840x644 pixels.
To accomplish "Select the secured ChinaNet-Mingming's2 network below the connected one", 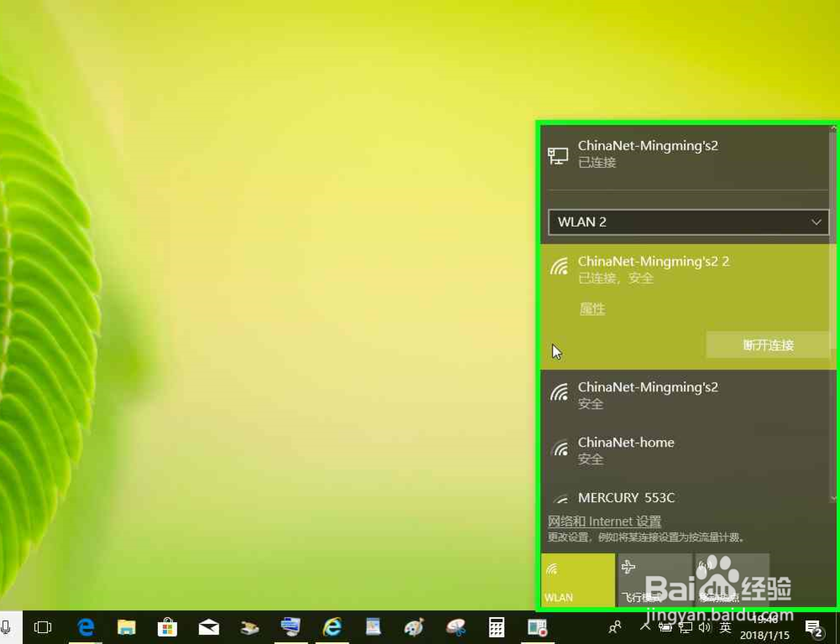I will pos(685,395).
